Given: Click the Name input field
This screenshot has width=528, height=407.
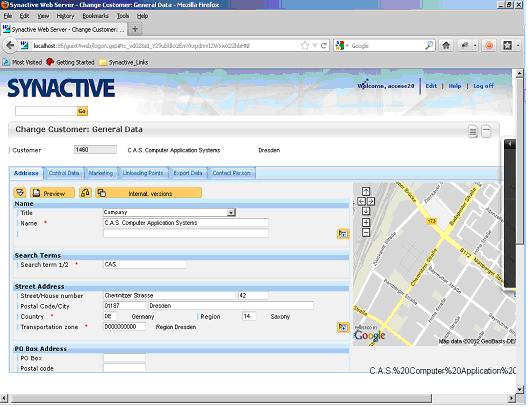Looking at the screenshot, I should pos(186,223).
